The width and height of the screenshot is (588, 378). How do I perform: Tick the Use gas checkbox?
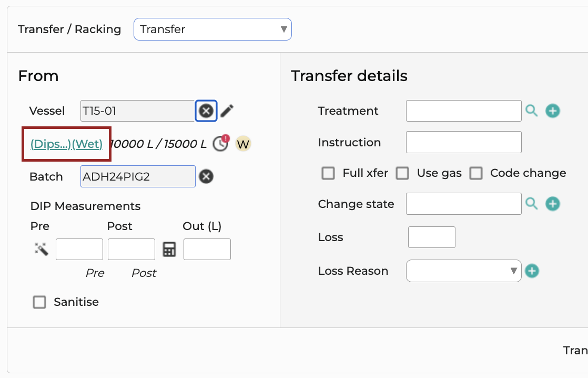[x=402, y=173]
